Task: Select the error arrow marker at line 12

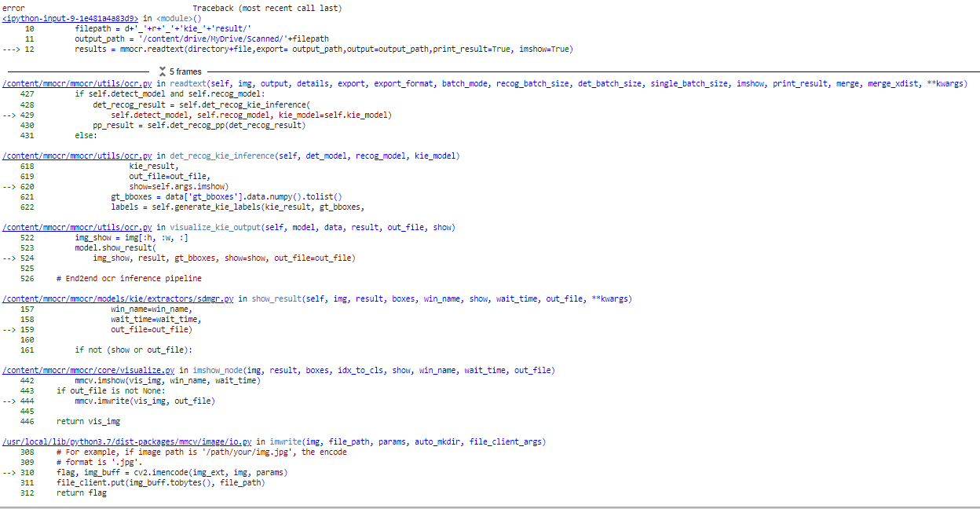Action: 9,49
